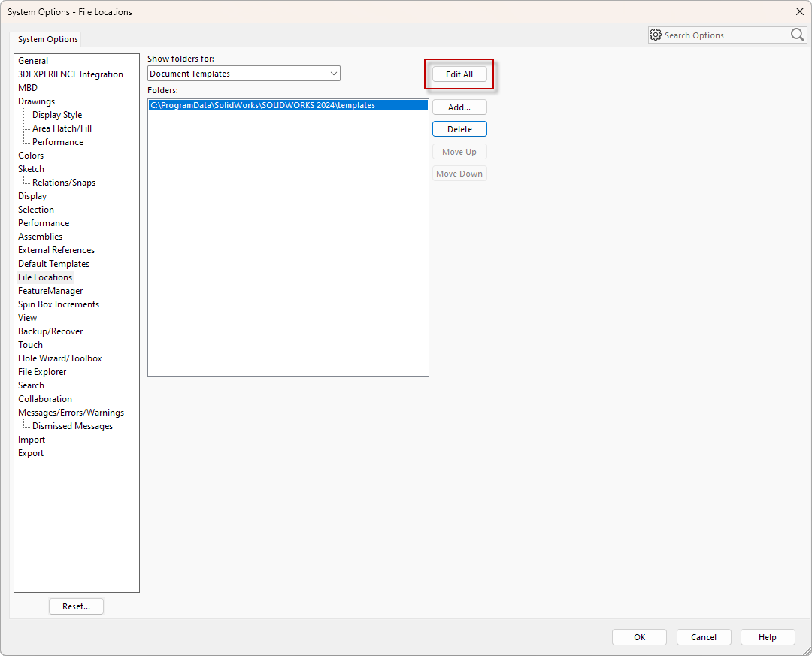Switch to the System Options tab
This screenshot has width=812, height=656.
[47, 38]
